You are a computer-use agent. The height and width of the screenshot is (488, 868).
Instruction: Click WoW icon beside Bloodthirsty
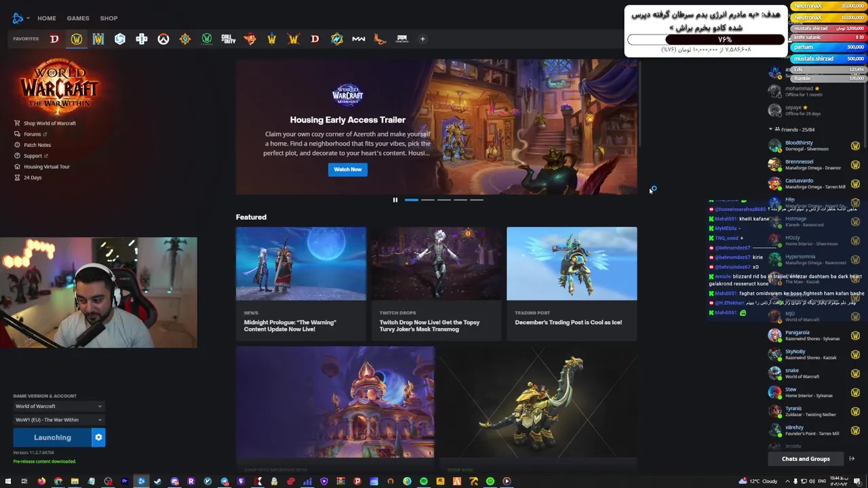(x=855, y=146)
